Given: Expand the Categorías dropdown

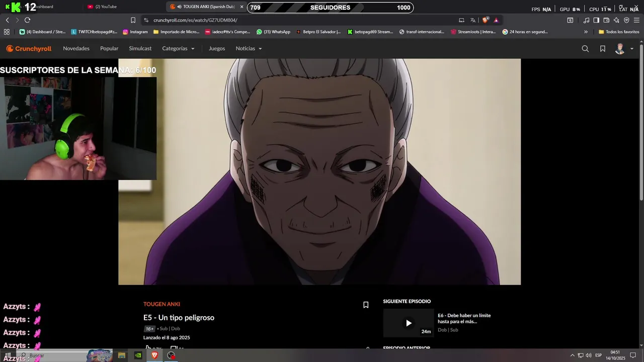Looking at the screenshot, I should pos(178,49).
